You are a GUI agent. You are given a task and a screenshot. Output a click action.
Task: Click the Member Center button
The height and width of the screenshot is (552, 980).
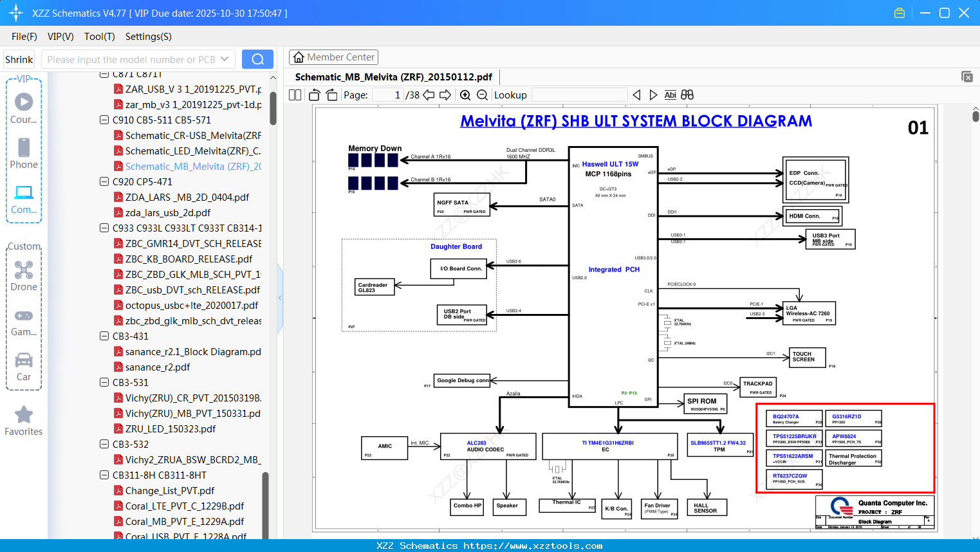333,57
